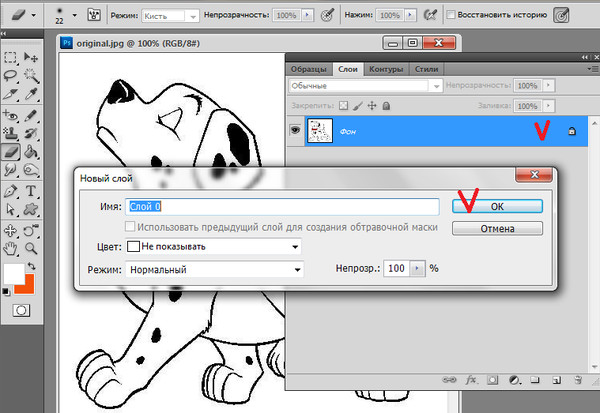
Task: Confirm new layer with OK button
Action: click(x=497, y=206)
